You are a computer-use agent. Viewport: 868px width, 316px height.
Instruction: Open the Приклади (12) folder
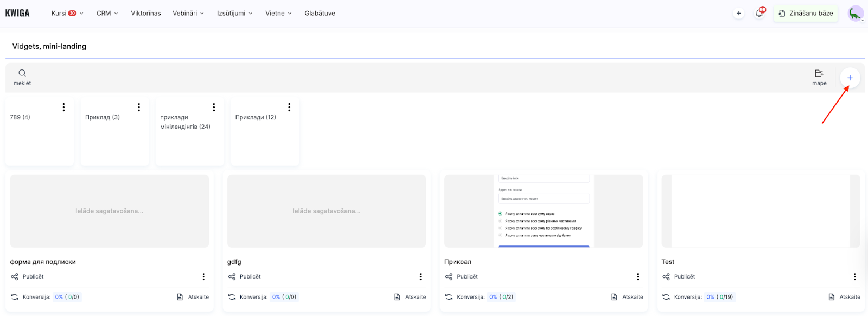256,117
